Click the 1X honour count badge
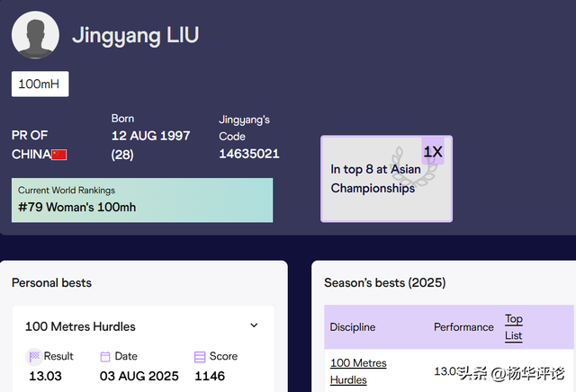The width and height of the screenshot is (576, 392). click(433, 152)
